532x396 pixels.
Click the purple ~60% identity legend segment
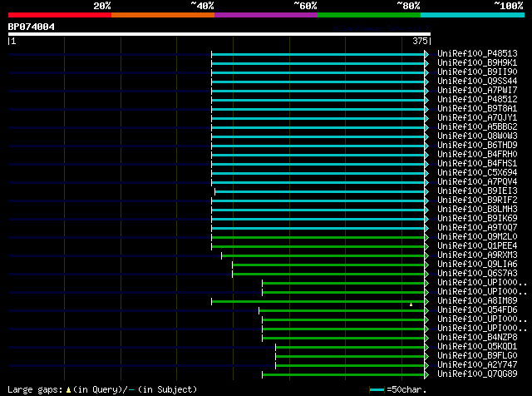point(266,15)
